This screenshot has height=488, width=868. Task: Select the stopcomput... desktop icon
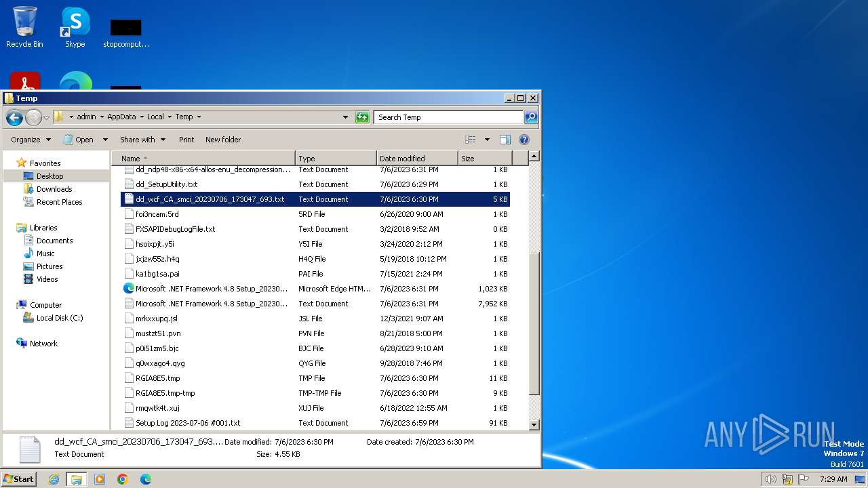pos(126,33)
